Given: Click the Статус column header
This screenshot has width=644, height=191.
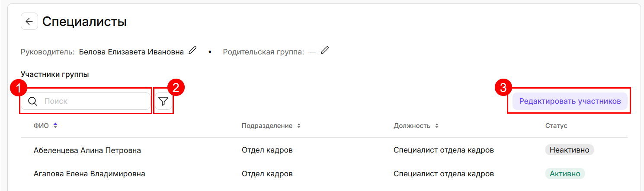Looking at the screenshot, I should (556, 126).
